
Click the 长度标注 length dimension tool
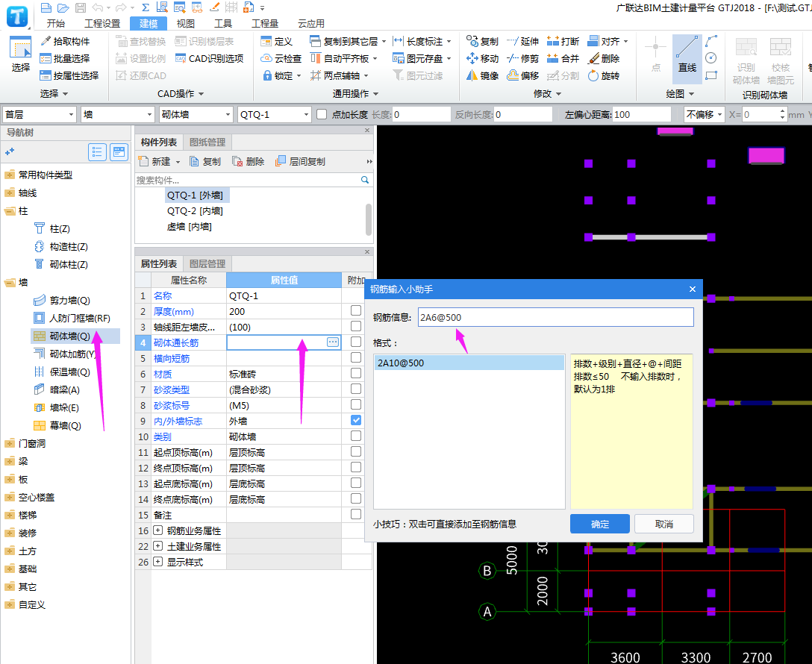422,41
